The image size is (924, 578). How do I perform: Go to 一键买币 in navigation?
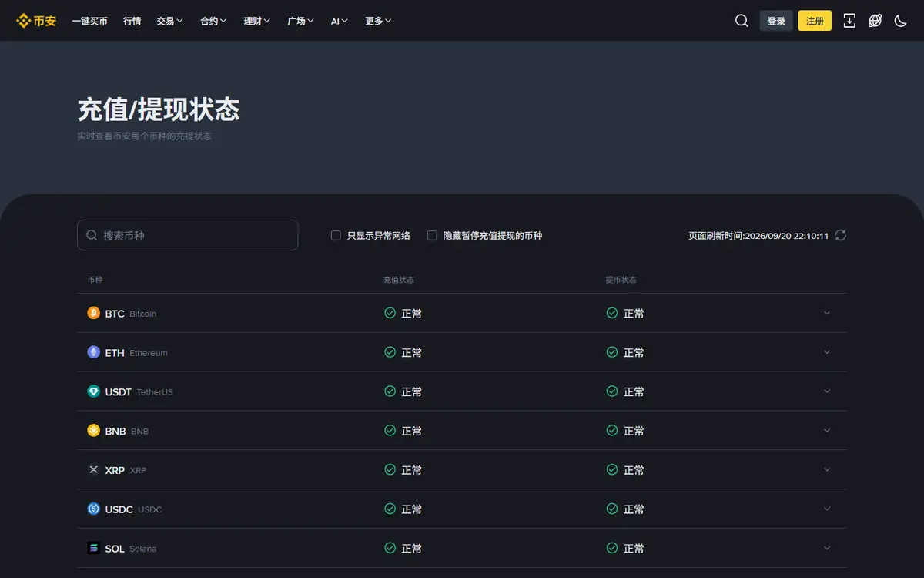pyautogui.click(x=89, y=21)
